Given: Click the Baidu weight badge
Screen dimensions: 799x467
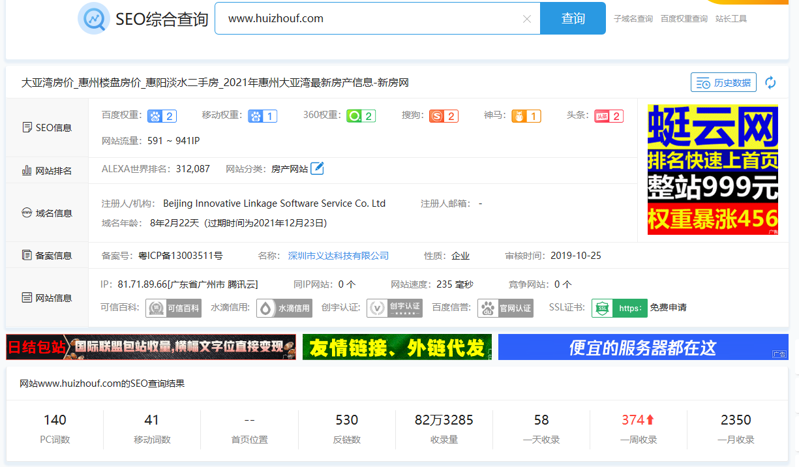Looking at the screenshot, I should click(x=162, y=116).
